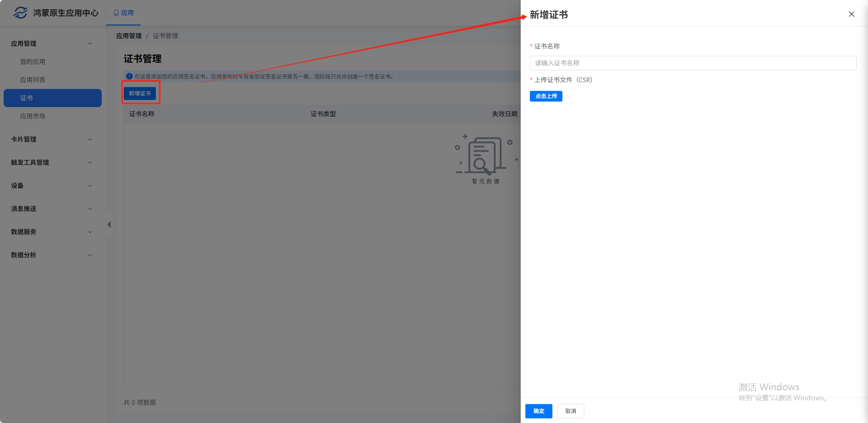Viewport: 868px width, 423px height.
Task: Select the 应用市场 menu item
Action: pos(33,116)
